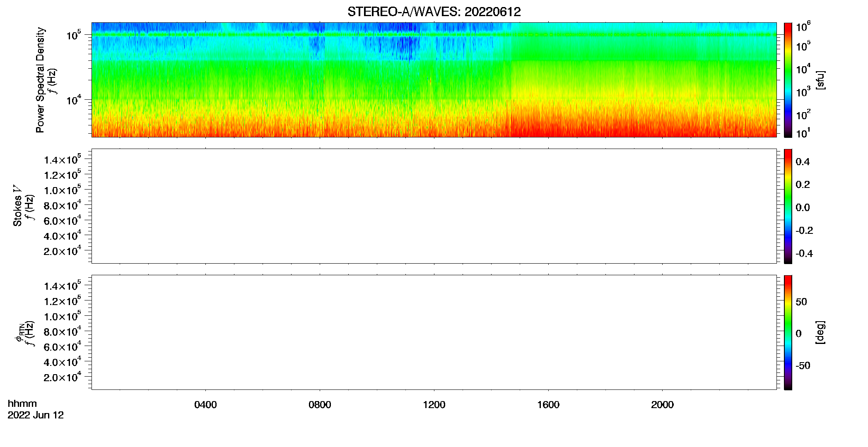The height and width of the screenshot is (447, 868).
Task: Select the 1600 time axis label
Action: click(548, 405)
